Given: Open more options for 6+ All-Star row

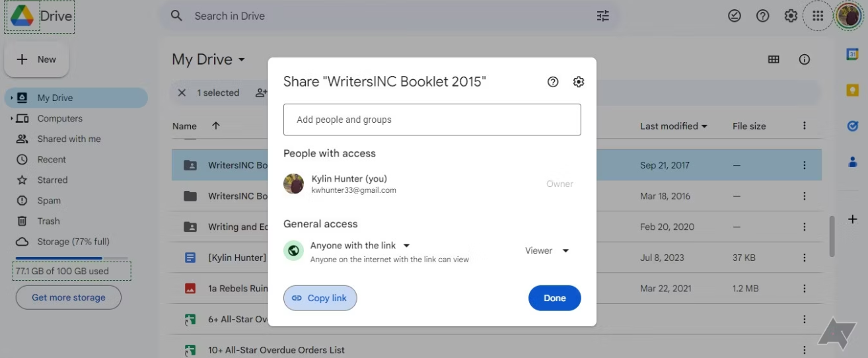Looking at the screenshot, I should coord(805,319).
